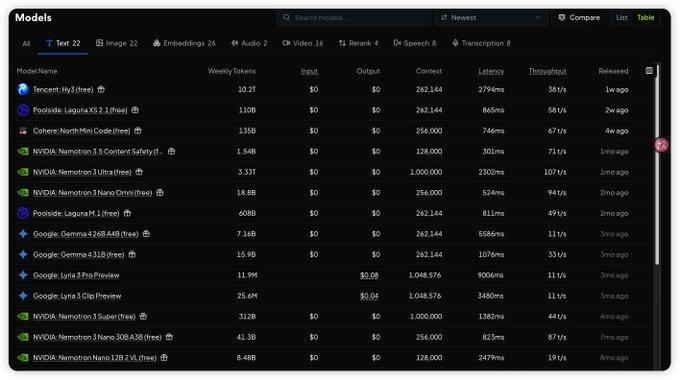Screen dimensions: 680x380
Task: Click the Tencent Hy3 model logo icon
Action: [23, 89]
